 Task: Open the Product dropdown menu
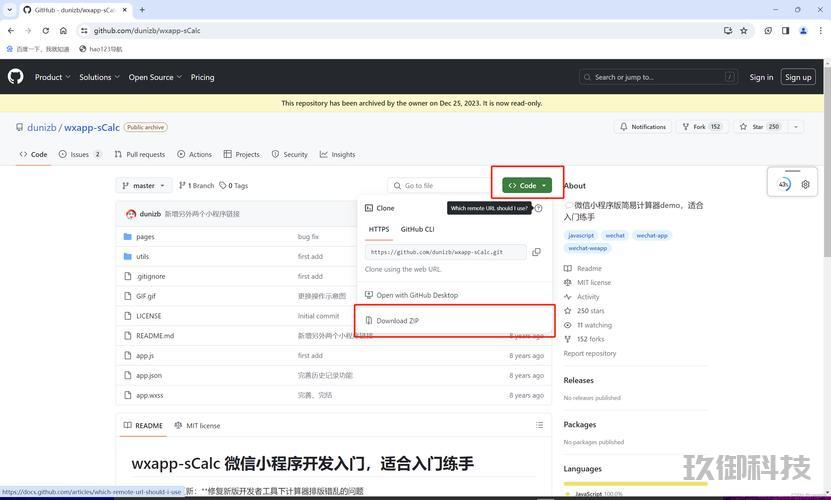52,77
